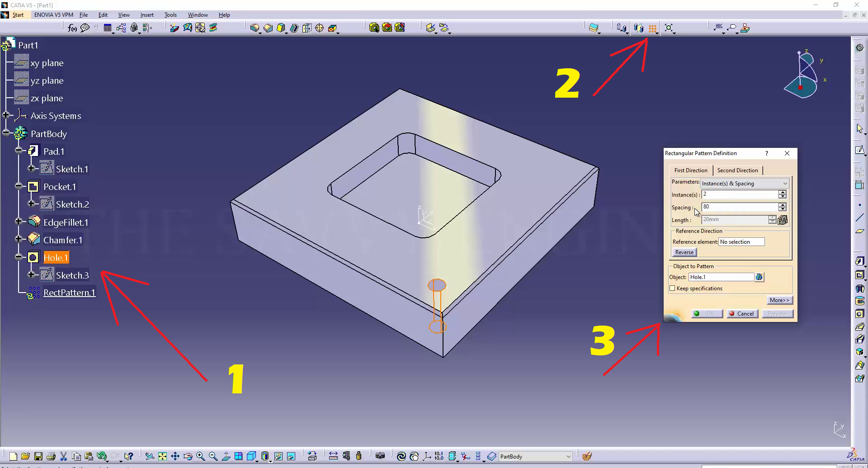Click the Design Table icon
This screenshot has width=868, height=468.
pyautogui.click(x=108, y=28)
